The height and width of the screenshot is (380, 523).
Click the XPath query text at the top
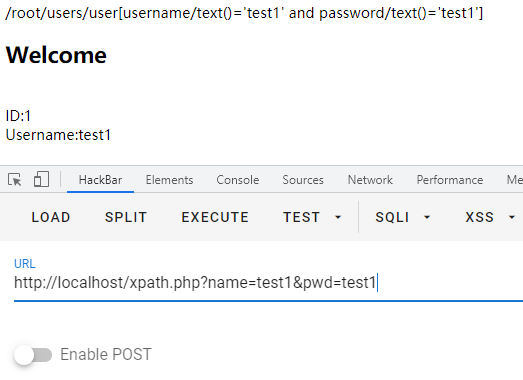[x=244, y=13]
